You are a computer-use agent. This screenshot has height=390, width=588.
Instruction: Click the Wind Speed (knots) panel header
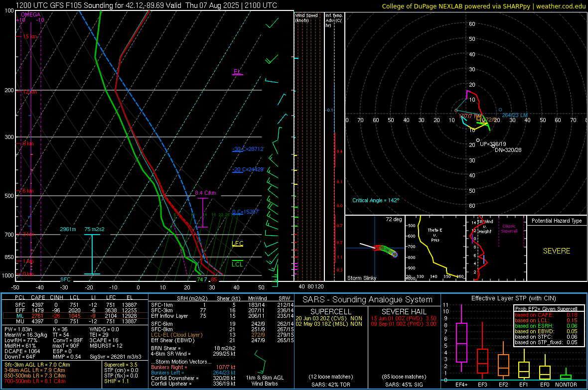pos(306,17)
